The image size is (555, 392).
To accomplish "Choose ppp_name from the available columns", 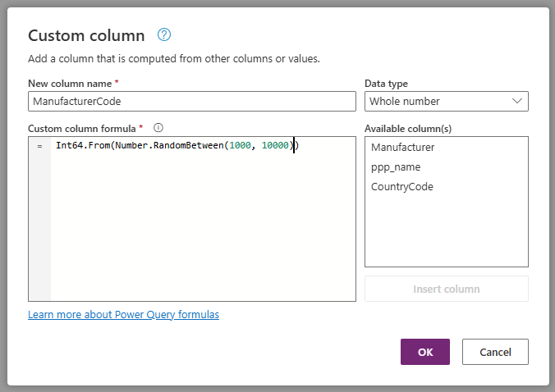I will pos(396,167).
